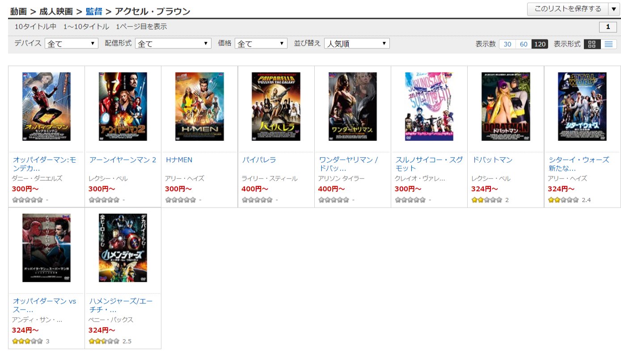Click actress name ダニー・ダニエルズ
Viewport: 621px width, 364px height.
(37, 178)
